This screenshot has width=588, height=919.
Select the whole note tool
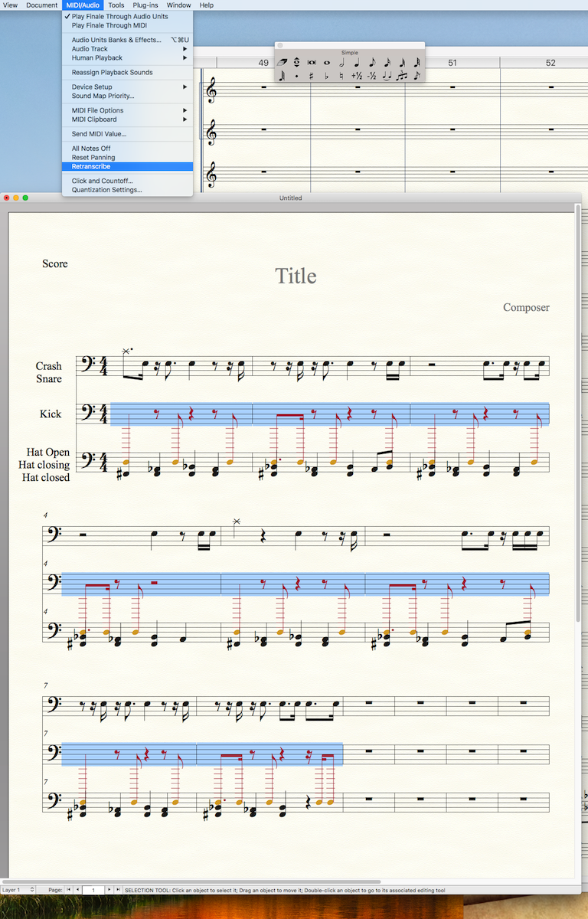(327, 63)
